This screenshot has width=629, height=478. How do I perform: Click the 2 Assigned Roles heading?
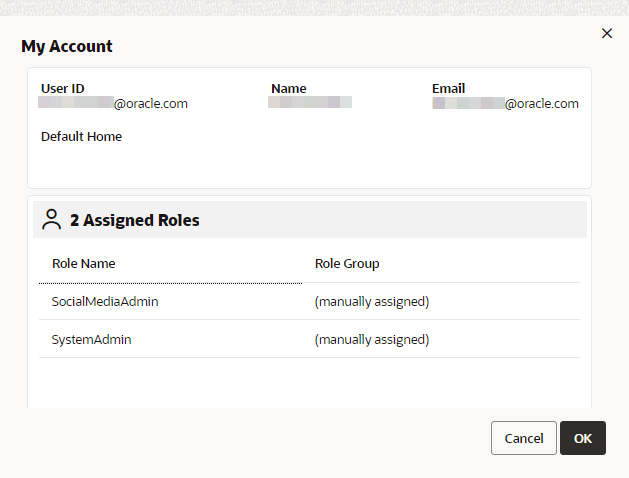point(135,220)
